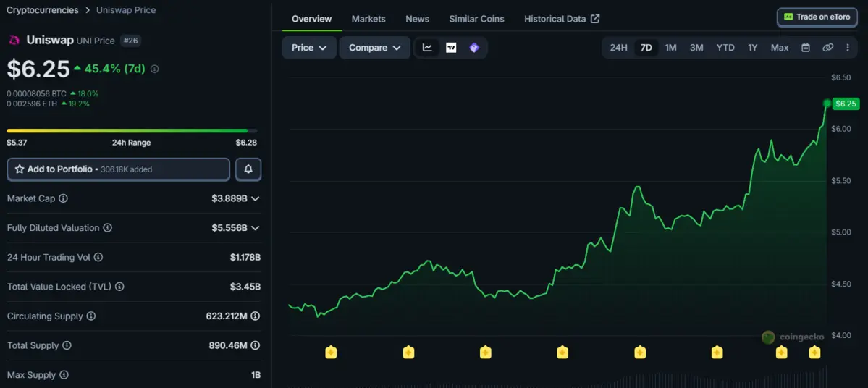The height and width of the screenshot is (388, 868).
Task: Click the green $6.25 price point on chart
Action: 827,104
